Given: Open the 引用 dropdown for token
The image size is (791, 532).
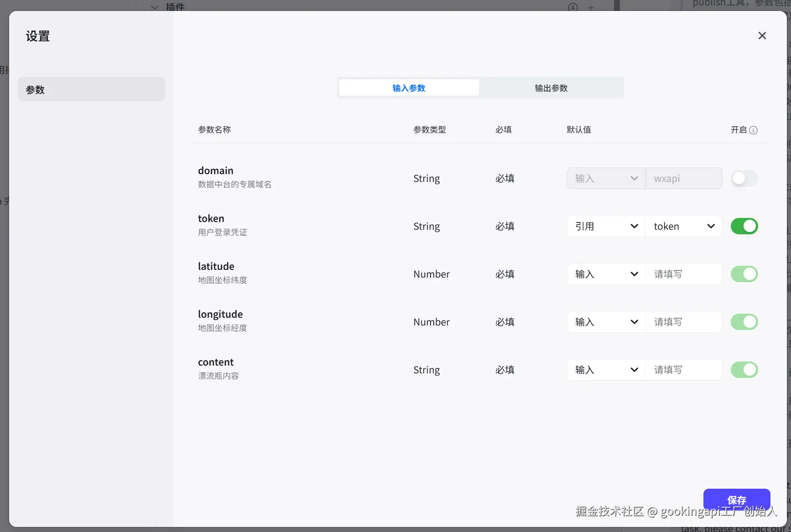Looking at the screenshot, I should coord(605,226).
